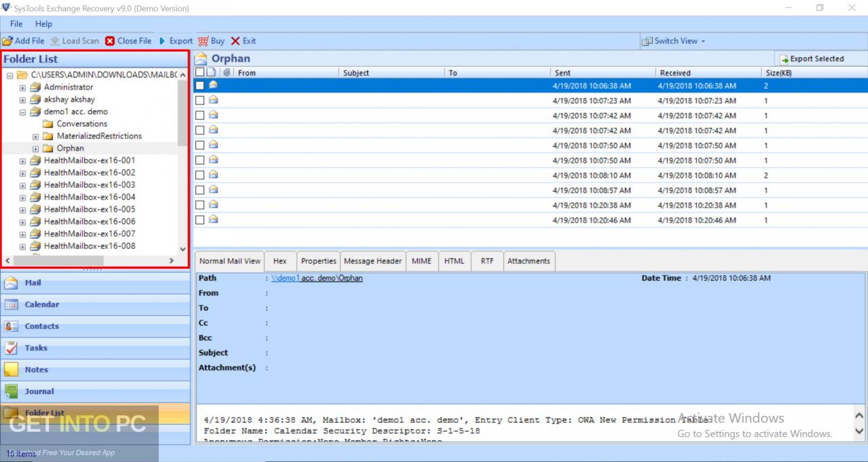Switch to the Attachments tab
The image size is (868, 462).
point(529,261)
